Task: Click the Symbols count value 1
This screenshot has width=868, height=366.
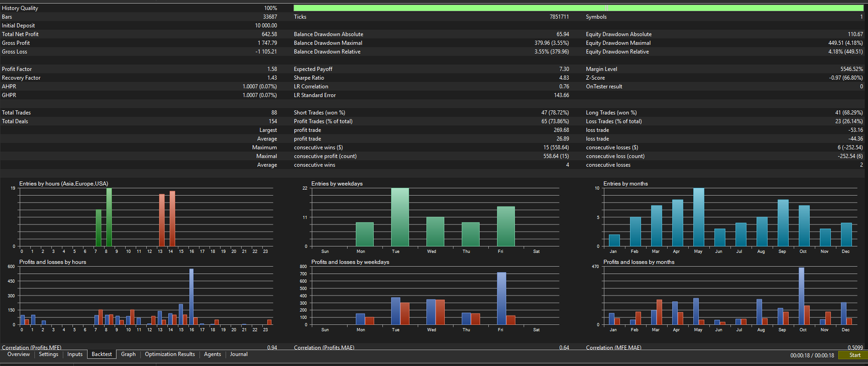Action: 861,17
